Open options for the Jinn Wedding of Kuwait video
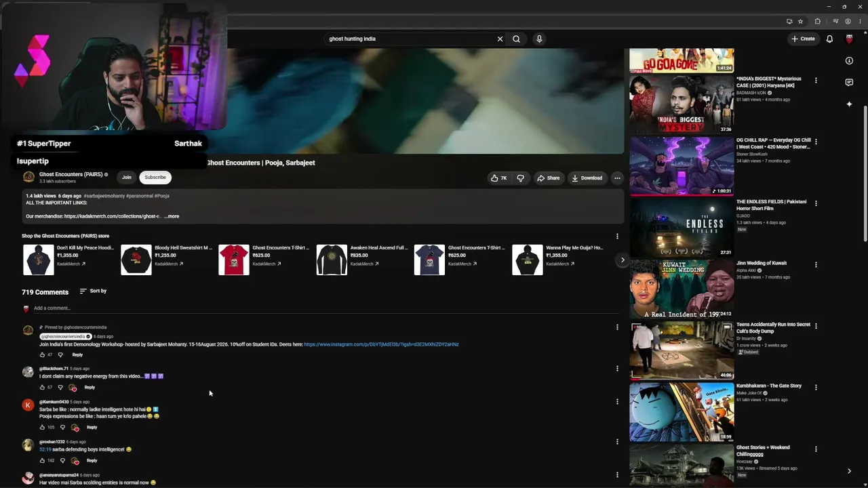 click(x=816, y=264)
